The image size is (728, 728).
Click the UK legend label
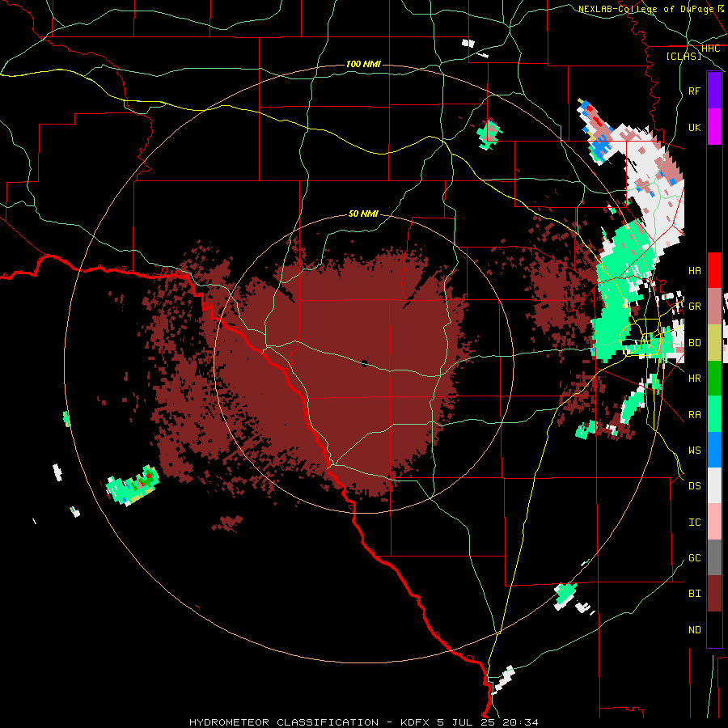click(694, 127)
